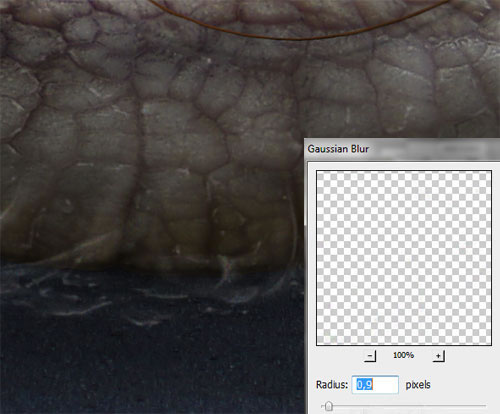Click the top-left corner of the preview box
This screenshot has width=500, height=414.
(317, 171)
